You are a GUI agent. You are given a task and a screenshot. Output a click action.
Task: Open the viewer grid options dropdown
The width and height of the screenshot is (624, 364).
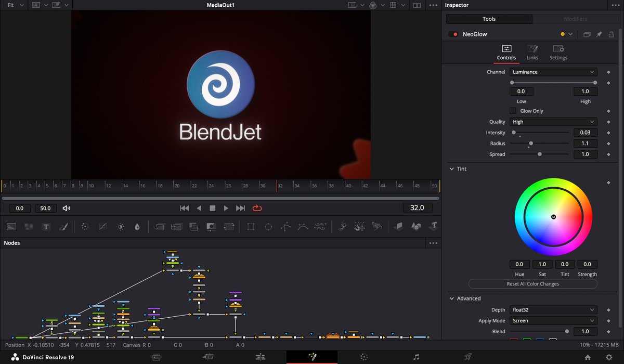coord(404,5)
